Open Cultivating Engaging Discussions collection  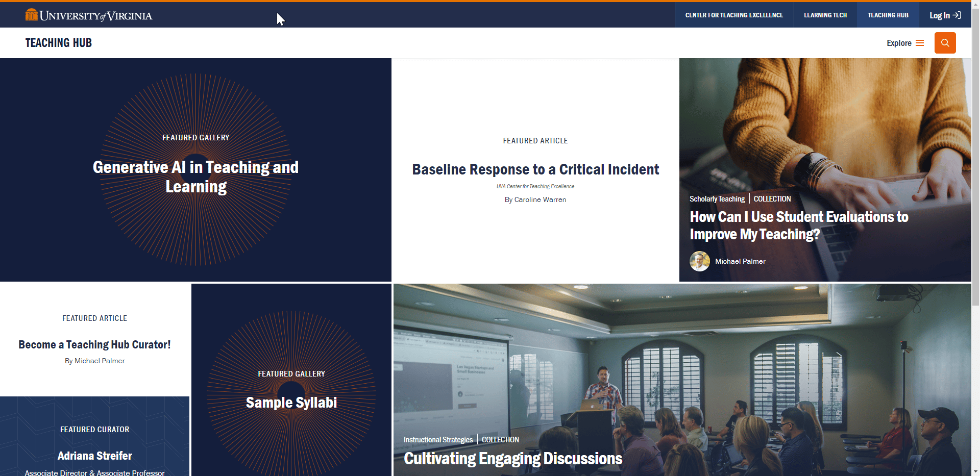513,458
